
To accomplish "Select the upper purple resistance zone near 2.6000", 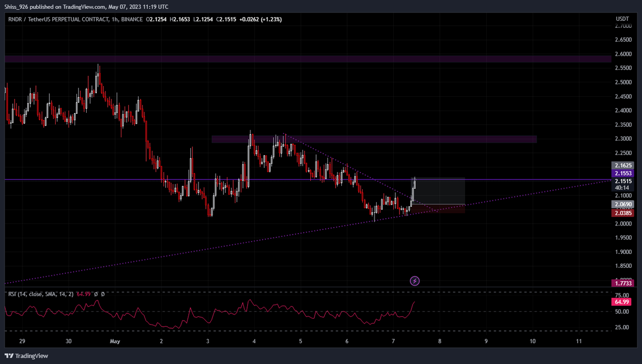I will (308, 59).
